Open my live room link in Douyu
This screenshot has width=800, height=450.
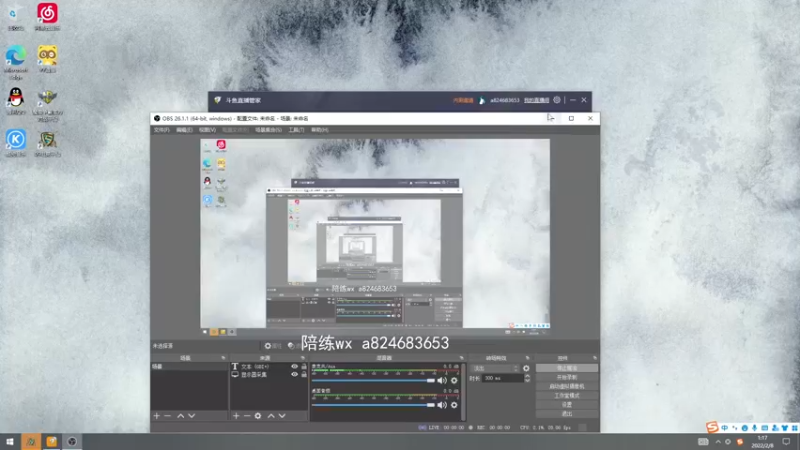536,100
